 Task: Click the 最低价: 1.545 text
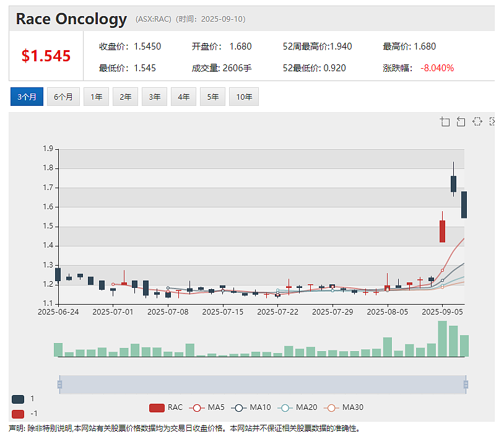pos(128,68)
